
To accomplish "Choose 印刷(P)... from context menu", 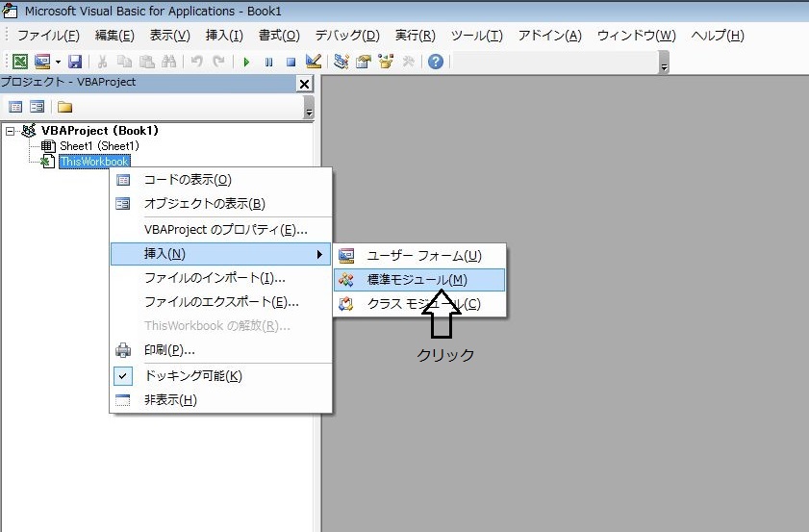I will pos(221,350).
